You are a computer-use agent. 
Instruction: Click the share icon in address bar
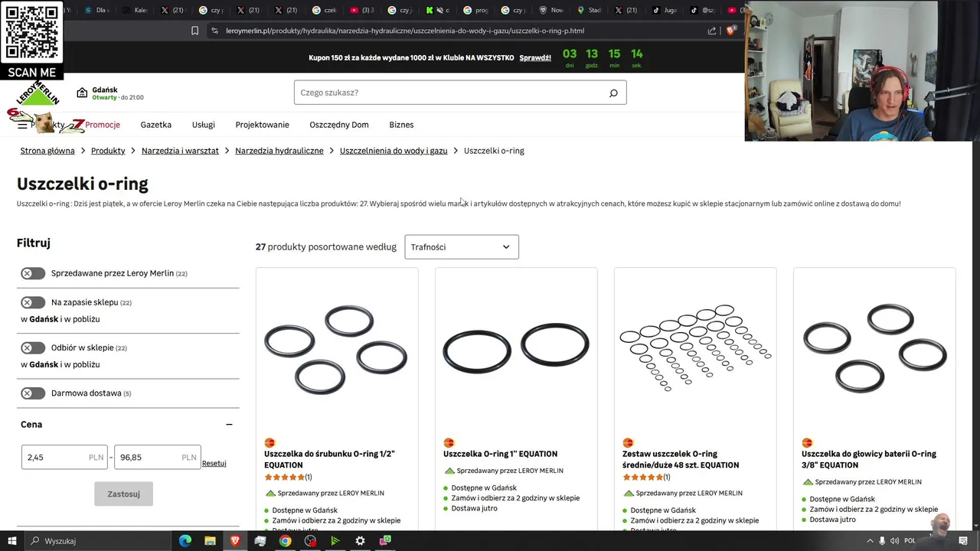coord(712,31)
